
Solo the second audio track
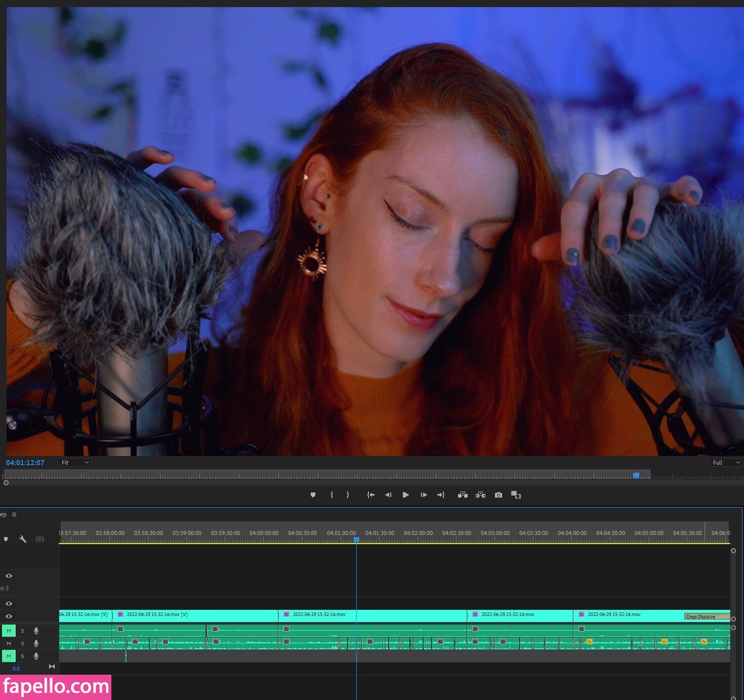22,643
